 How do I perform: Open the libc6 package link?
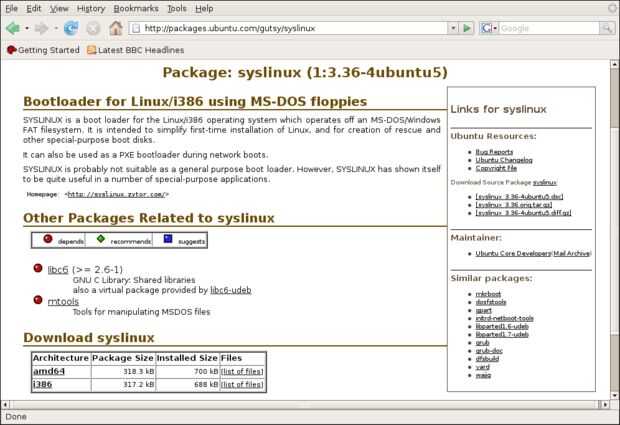tap(58, 270)
